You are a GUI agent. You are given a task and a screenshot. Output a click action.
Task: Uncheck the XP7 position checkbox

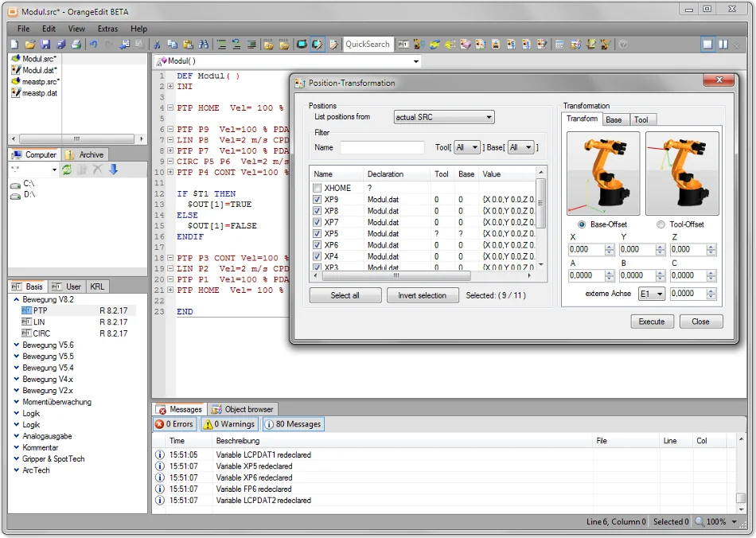point(317,222)
